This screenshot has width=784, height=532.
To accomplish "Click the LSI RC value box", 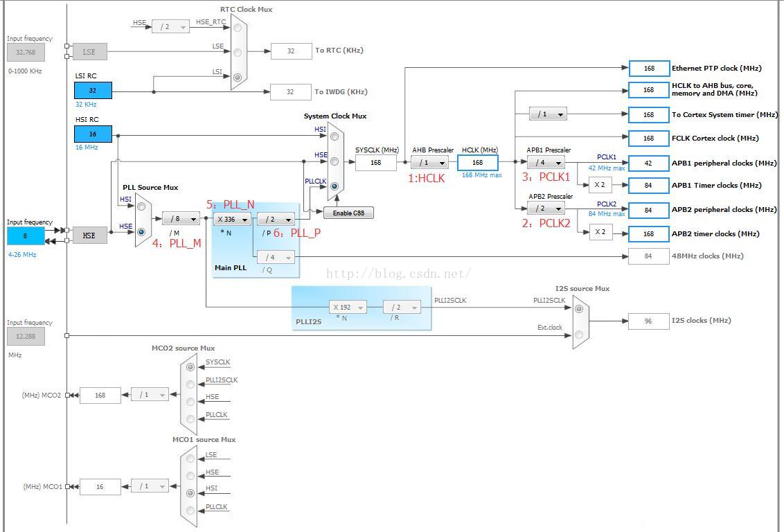I will click(x=93, y=91).
